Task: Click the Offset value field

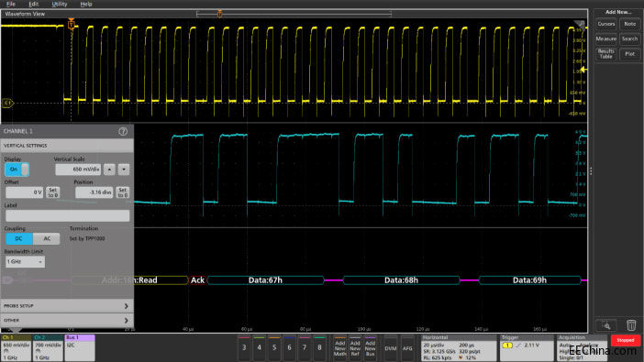Action: (x=24, y=192)
